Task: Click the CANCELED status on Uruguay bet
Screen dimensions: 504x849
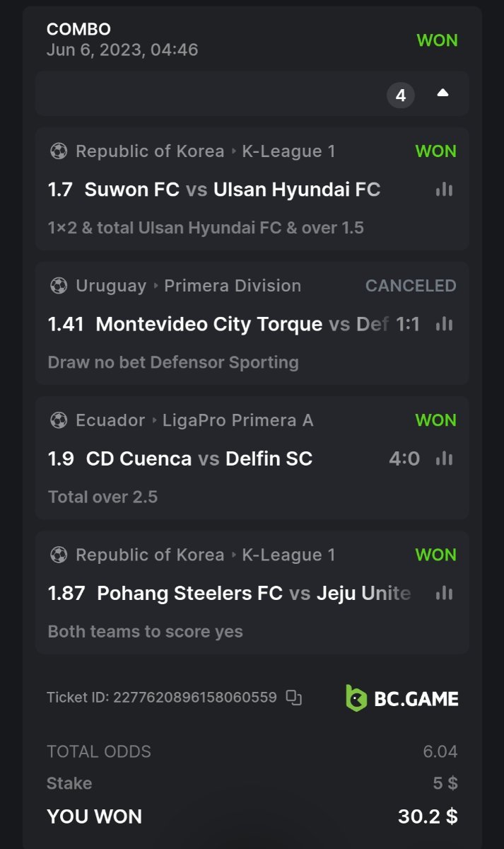Action: click(x=410, y=286)
